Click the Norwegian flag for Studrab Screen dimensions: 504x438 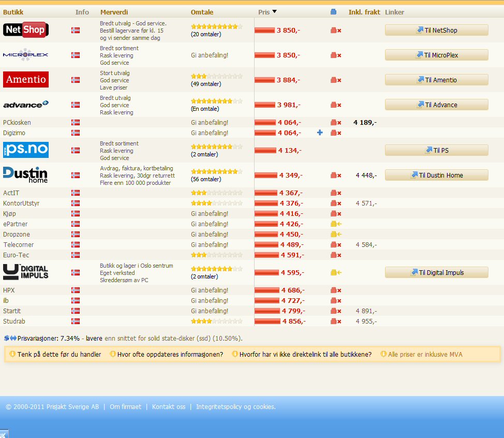(76, 321)
